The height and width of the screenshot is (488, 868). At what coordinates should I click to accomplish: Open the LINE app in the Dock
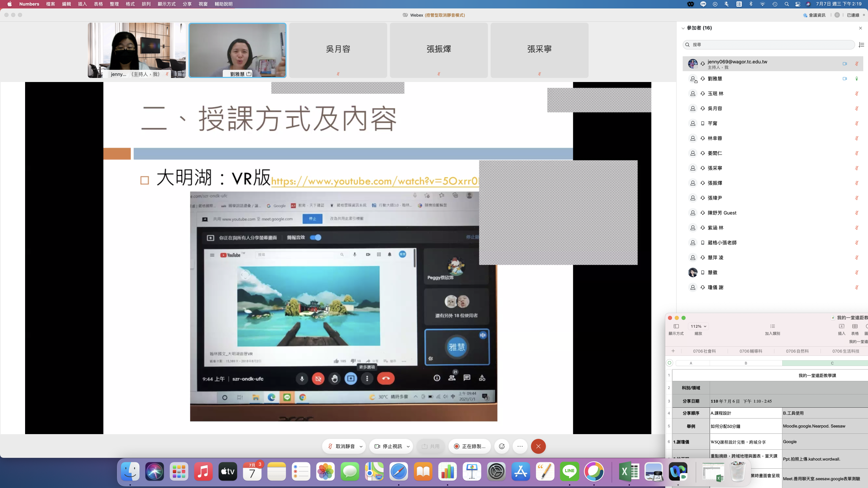pos(569,471)
